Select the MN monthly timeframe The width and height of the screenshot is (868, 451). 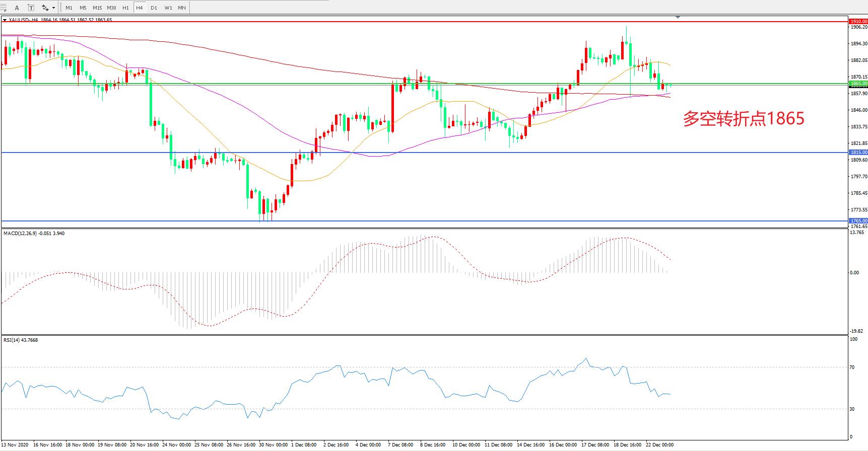pos(182,8)
